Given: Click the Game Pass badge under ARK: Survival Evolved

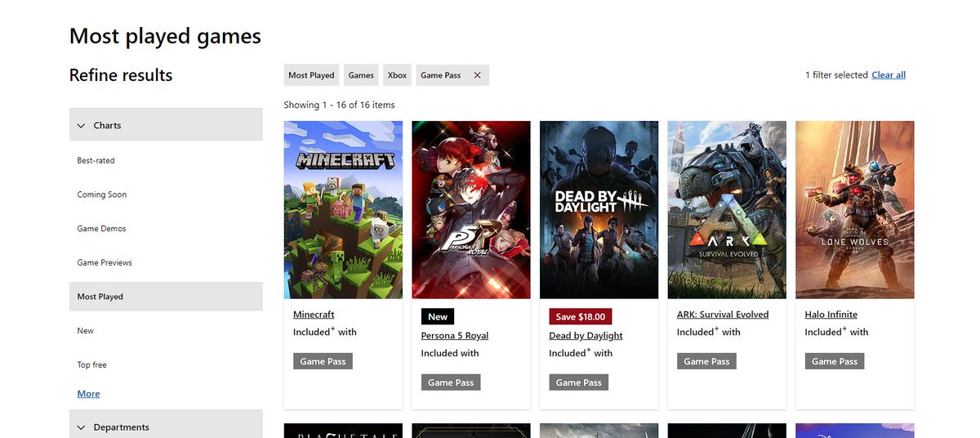Looking at the screenshot, I should 706,361.
